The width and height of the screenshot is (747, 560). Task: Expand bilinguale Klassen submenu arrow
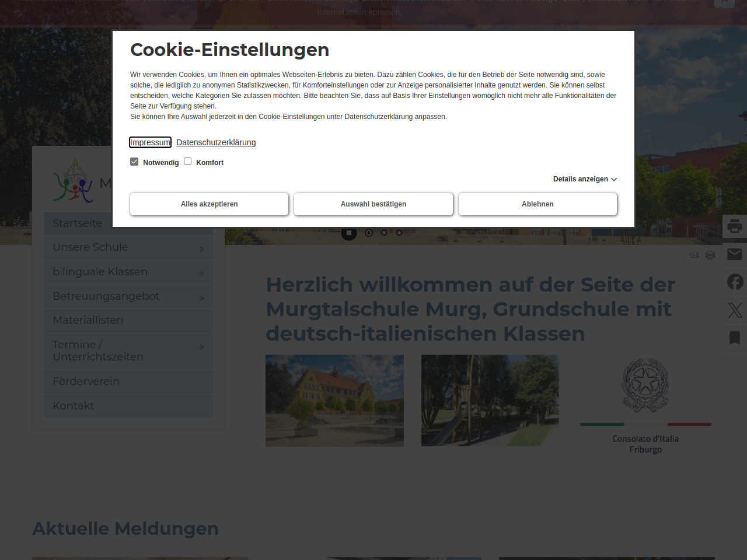201,274
